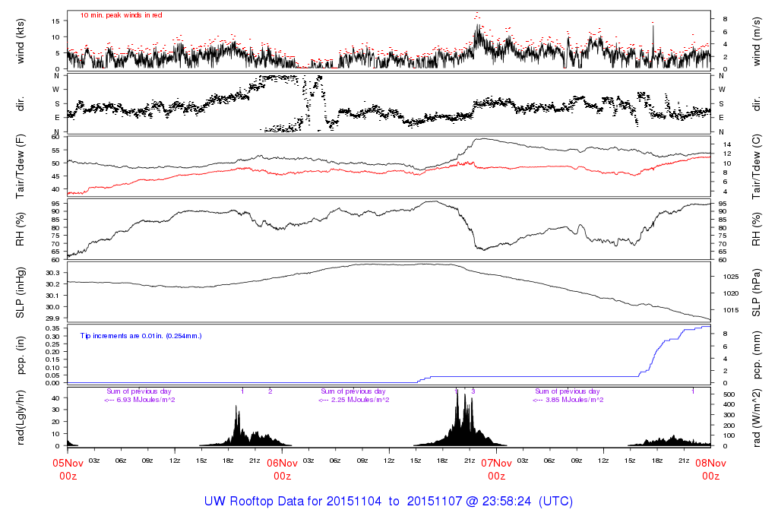
Task: Click the 'rad(Lgly/hr)' axis label
Action: (x=21, y=417)
